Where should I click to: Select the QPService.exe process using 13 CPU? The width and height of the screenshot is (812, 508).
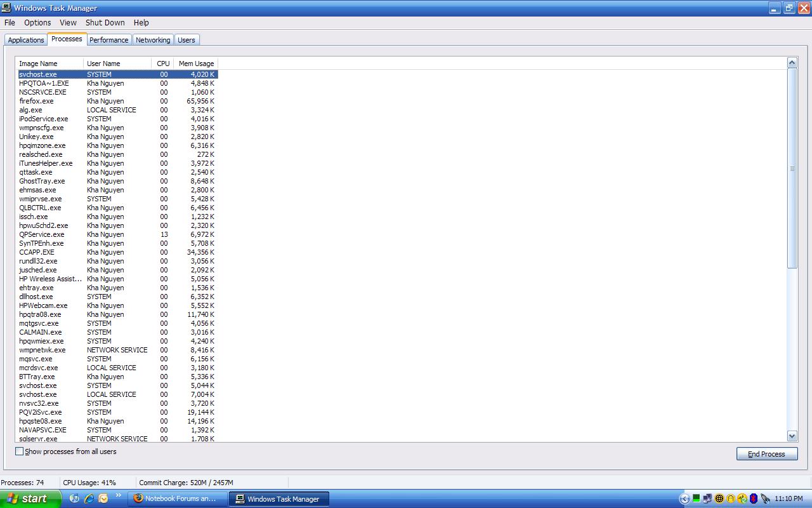pyautogui.click(x=117, y=234)
